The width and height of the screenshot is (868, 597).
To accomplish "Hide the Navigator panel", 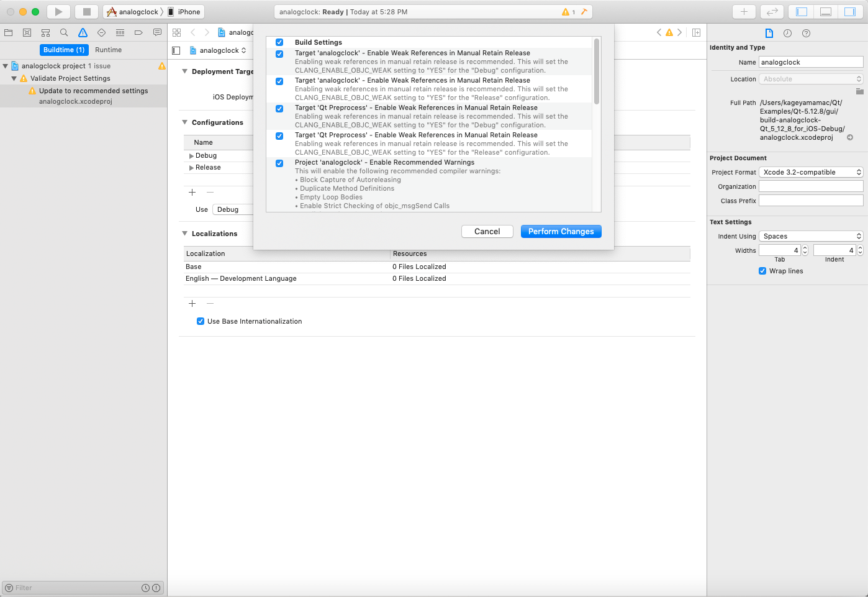I will pos(802,12).
